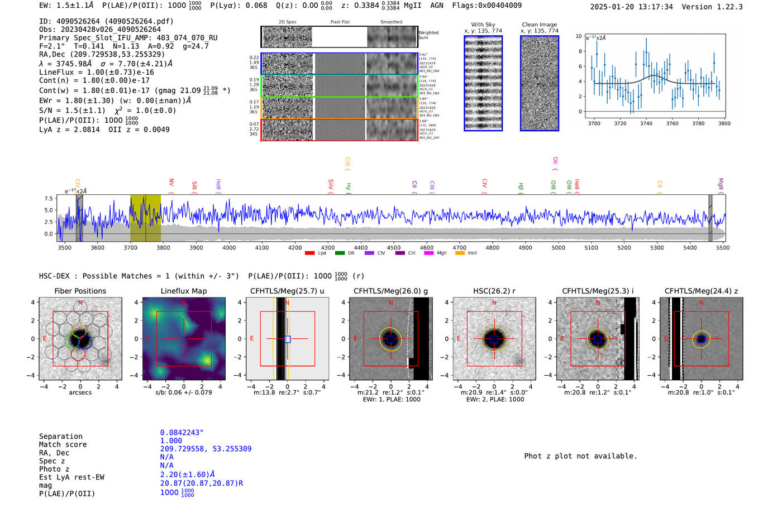Open the With Sky image panel
The height and width of the screenshot is (532, 782).
pos(483,83)
